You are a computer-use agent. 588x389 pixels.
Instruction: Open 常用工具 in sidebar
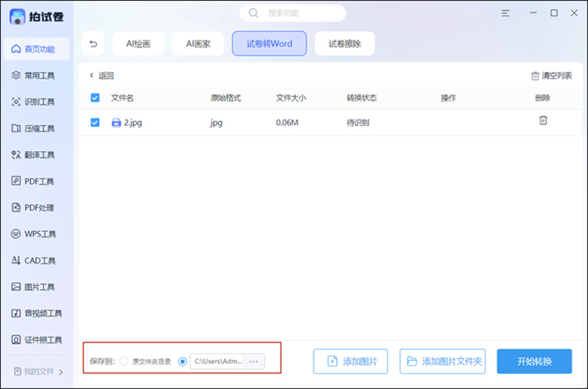tap(37, 76)
